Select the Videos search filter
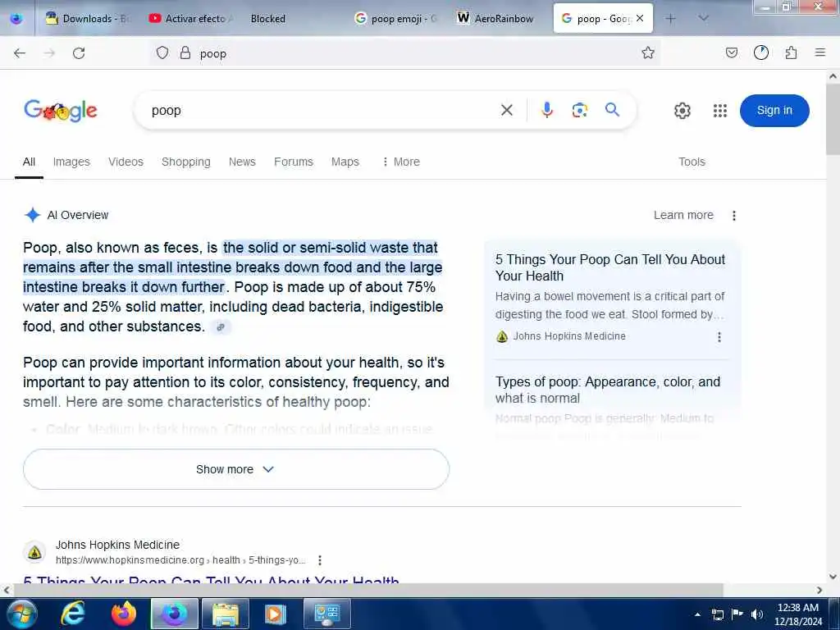 click(126, 162)
